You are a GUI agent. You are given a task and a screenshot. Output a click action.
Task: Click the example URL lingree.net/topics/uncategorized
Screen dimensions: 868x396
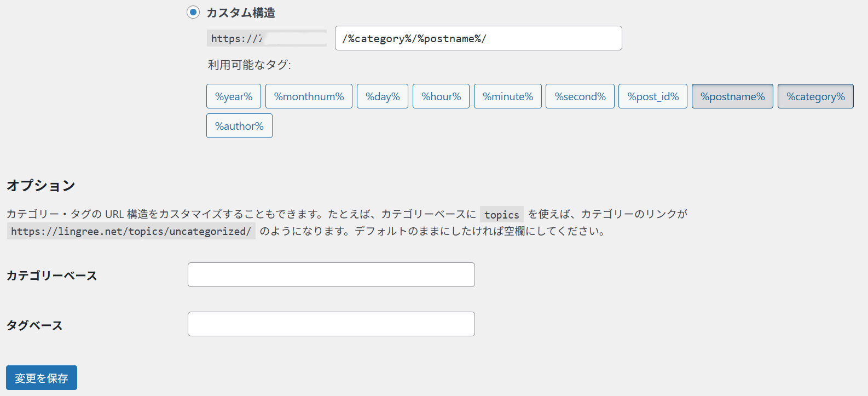(x=131, y=231)
